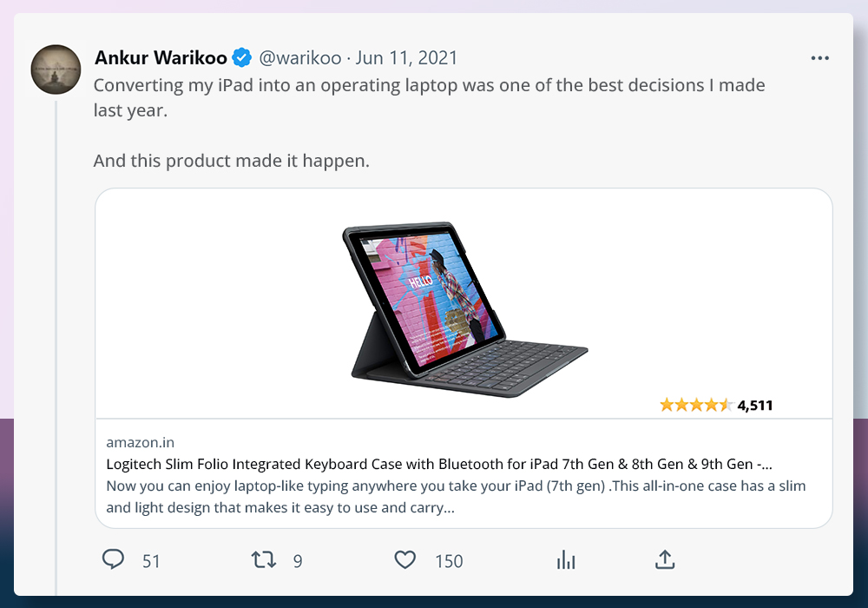This screenshot has width=868, height=608.
Task: Click the product description text on card
Action: [x=456, y=497]
